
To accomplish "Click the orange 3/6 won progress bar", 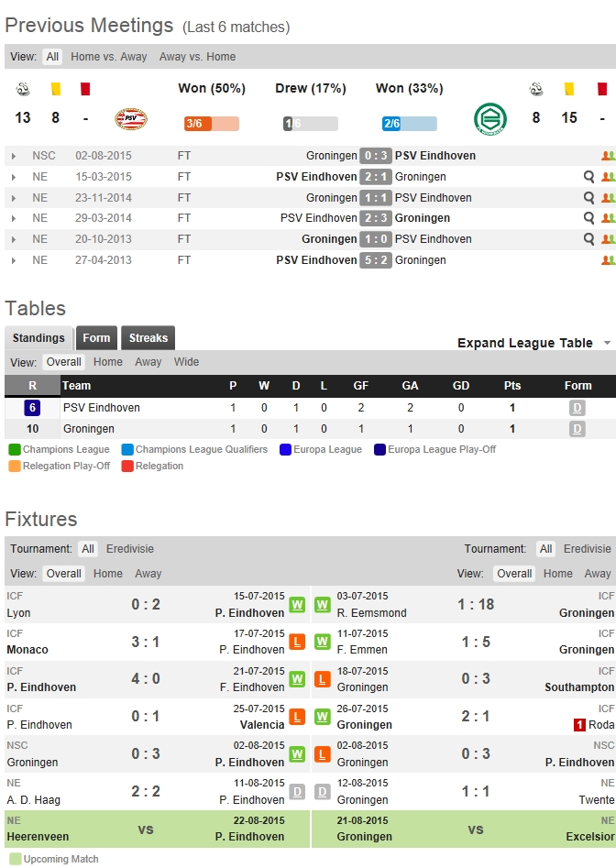I will tap(211, 124).
